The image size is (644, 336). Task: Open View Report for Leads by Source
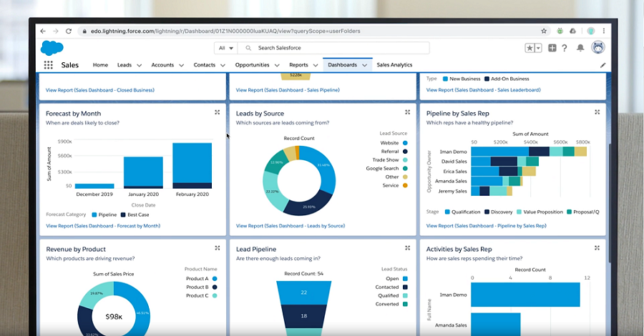click(291, 226)
